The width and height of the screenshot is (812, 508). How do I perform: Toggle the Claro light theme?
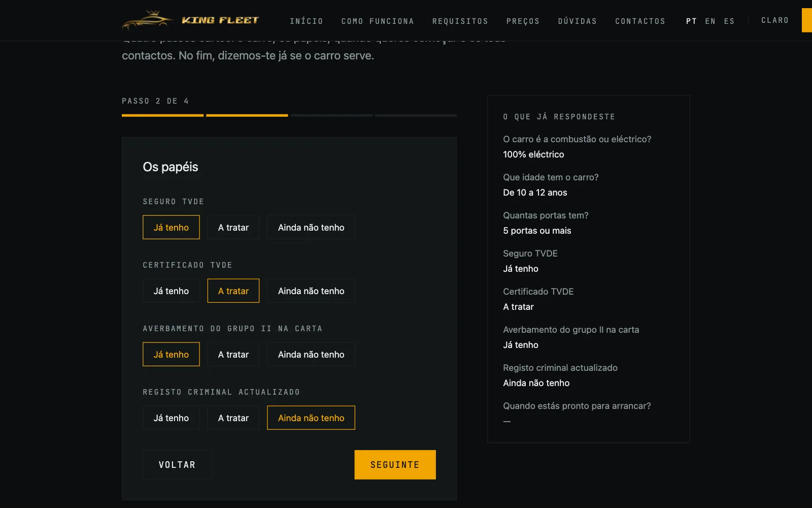click(775, 20)
